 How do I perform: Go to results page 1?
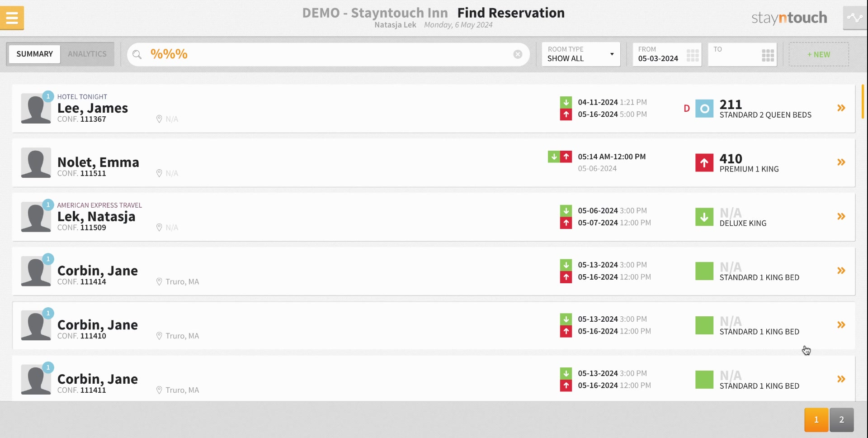816,419
